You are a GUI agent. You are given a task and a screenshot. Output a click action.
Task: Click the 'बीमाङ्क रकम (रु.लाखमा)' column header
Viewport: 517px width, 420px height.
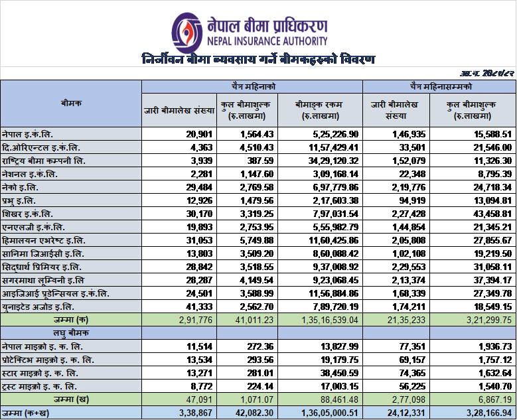(320, 110)
